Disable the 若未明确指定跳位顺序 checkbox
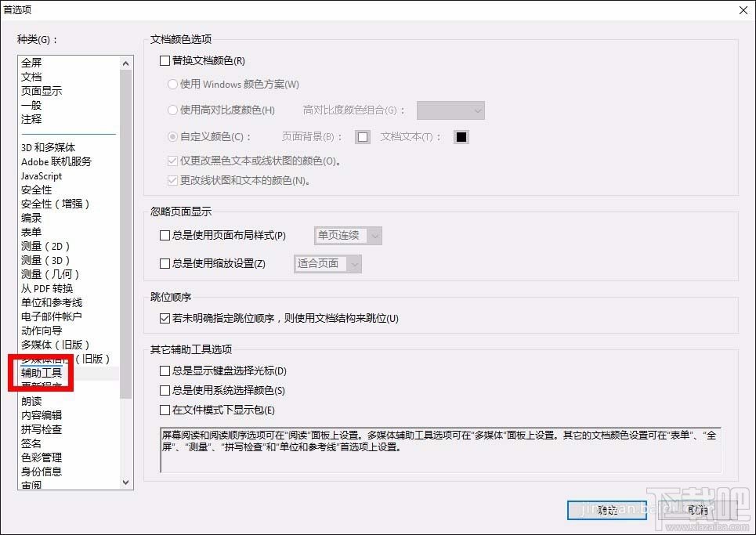 pyautogui.click(x=164, y=318)
